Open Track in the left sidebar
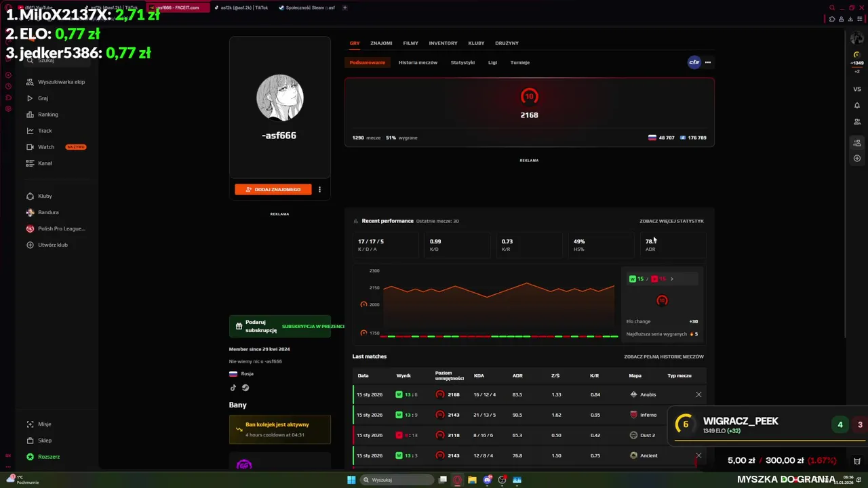Image resolution: width=868 pixels, height=488 pixels. click(x=39, y=131)
